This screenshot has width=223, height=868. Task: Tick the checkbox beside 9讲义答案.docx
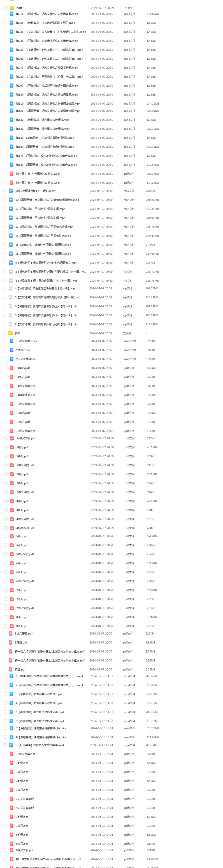pyautogui.click(x=5, y=359)
